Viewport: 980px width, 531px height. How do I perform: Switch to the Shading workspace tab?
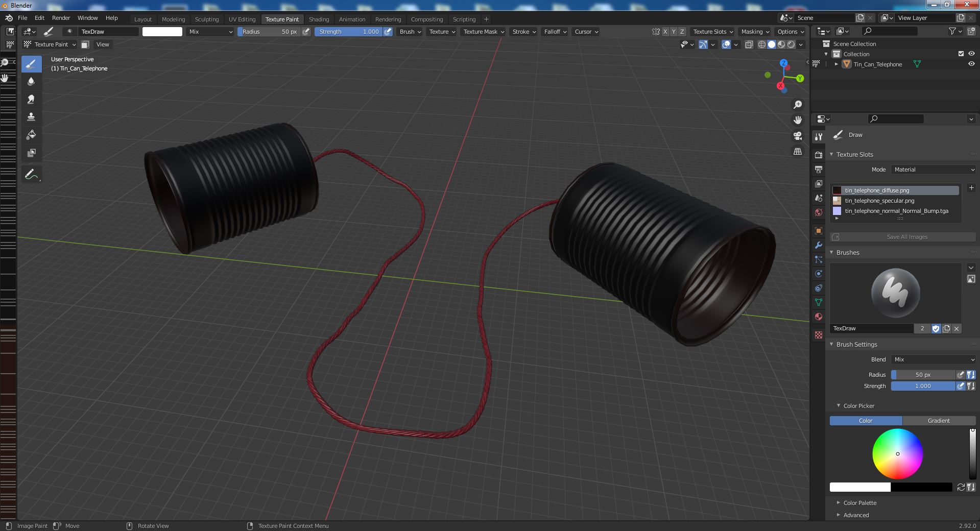319,19
